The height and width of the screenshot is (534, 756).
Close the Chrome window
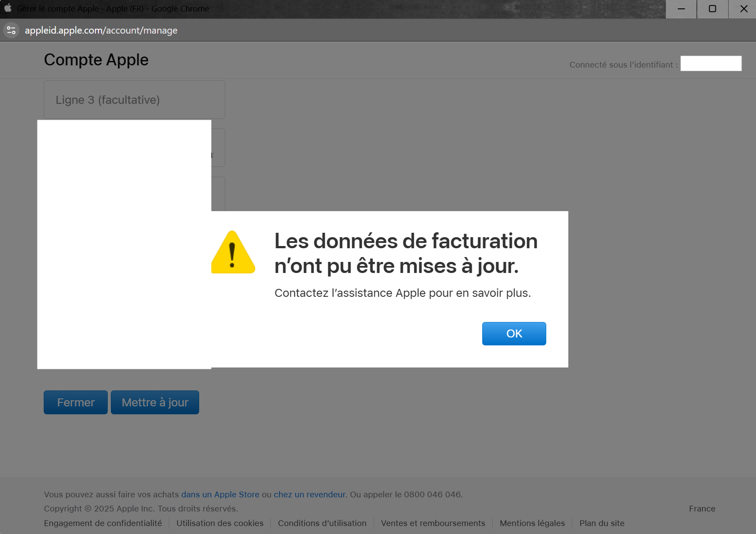coord(744,9)
